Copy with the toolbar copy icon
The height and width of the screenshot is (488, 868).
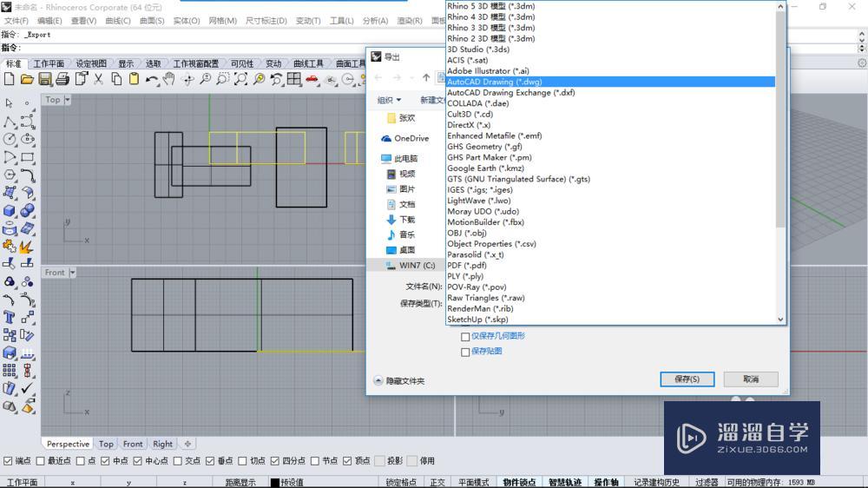[116, 79]
